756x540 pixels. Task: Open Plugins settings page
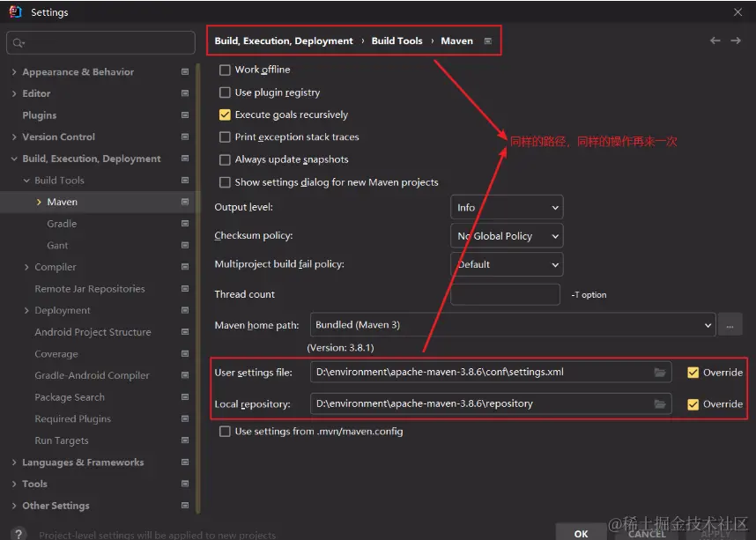click(40, 115)
